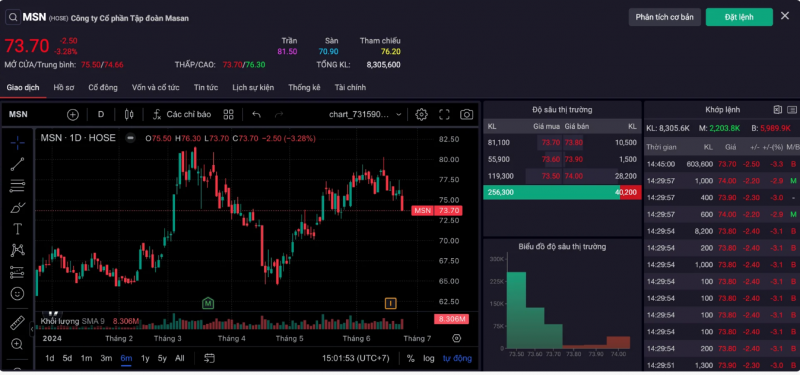Open the emoji sticker tool

(17, 294)
